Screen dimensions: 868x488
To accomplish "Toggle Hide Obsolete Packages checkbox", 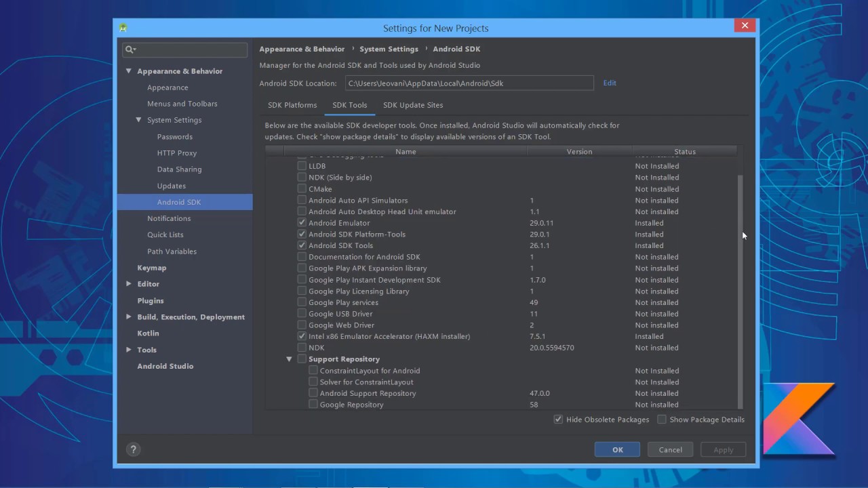I will [x=558, y=420].
